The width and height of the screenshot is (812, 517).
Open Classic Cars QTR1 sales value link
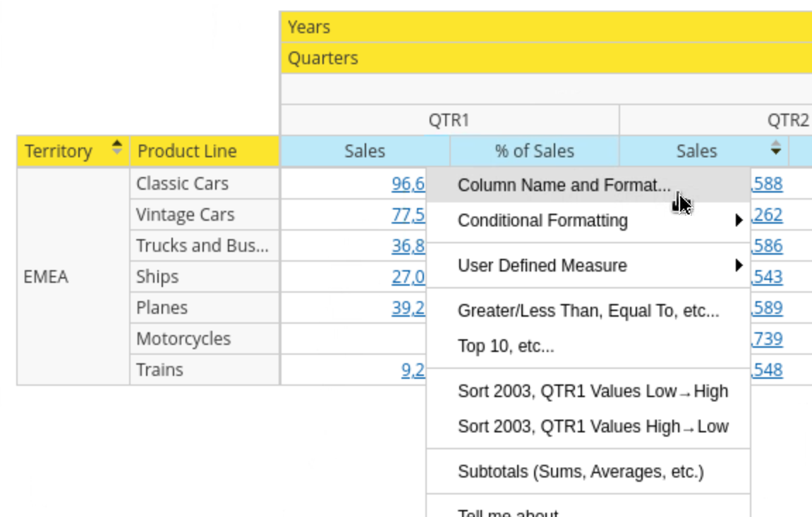[408, 184]
